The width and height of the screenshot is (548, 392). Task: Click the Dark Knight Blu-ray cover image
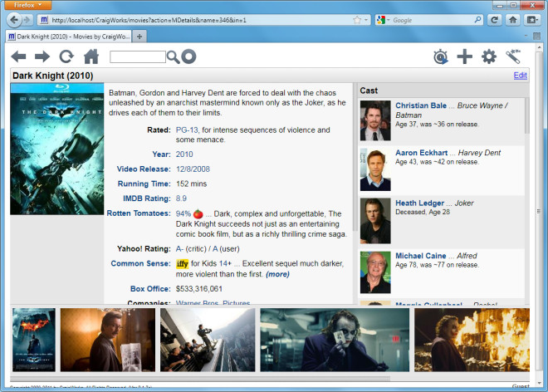click(57, 149)
